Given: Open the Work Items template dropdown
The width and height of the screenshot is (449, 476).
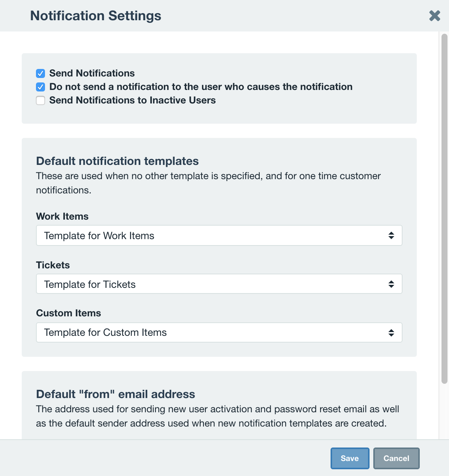Looking at the screenshot, I should click(x=219, y=235).
